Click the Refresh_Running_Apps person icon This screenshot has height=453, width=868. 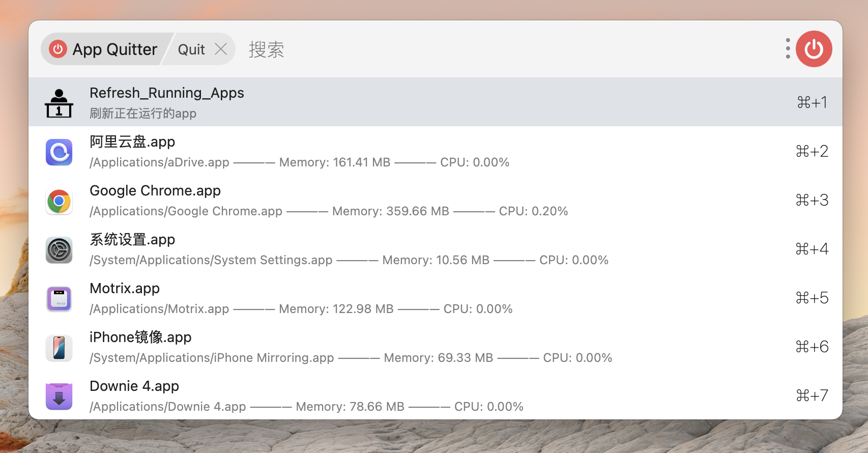pos(59,103)
